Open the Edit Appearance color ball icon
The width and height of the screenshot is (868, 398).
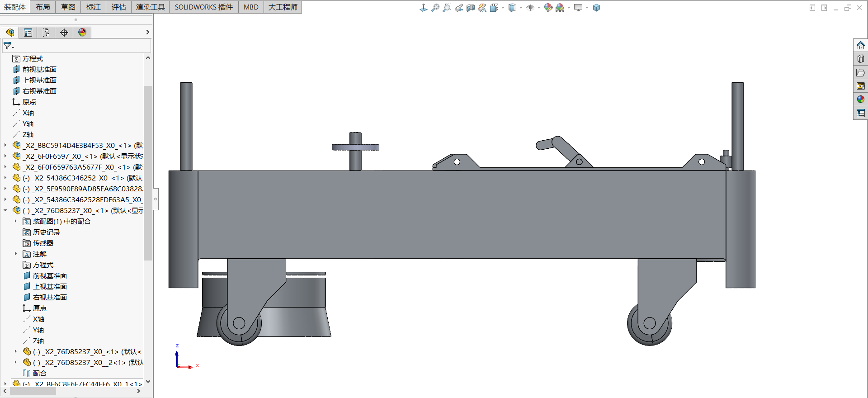548,8
